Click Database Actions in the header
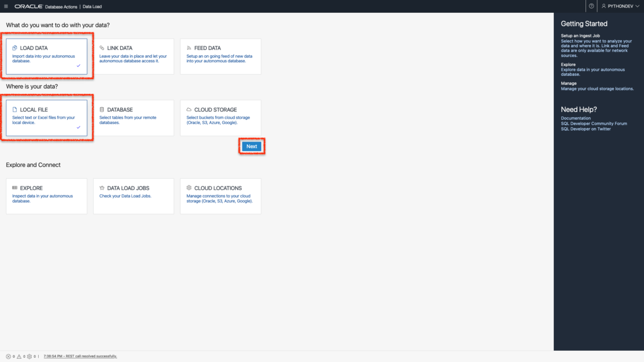This screenshot has width=644, height=362. (x=61, y=6)
